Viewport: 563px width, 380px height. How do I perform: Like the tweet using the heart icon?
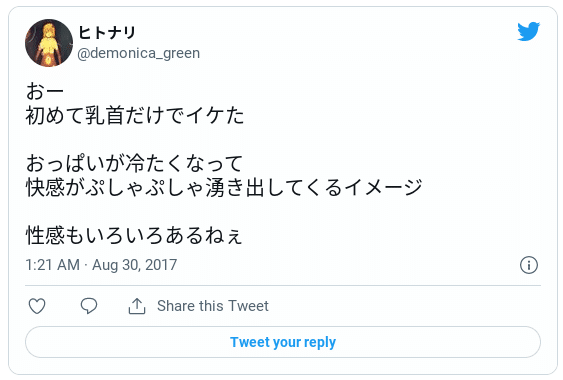pyautogui.click(x=37, y=306)
